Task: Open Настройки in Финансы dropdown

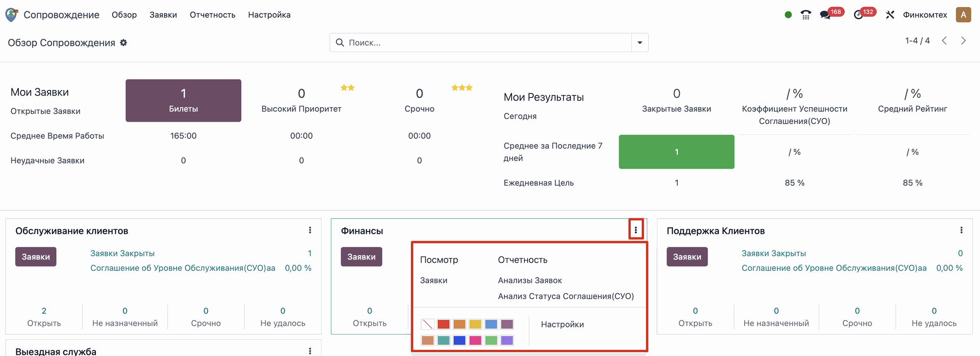Action: point(562,324)
